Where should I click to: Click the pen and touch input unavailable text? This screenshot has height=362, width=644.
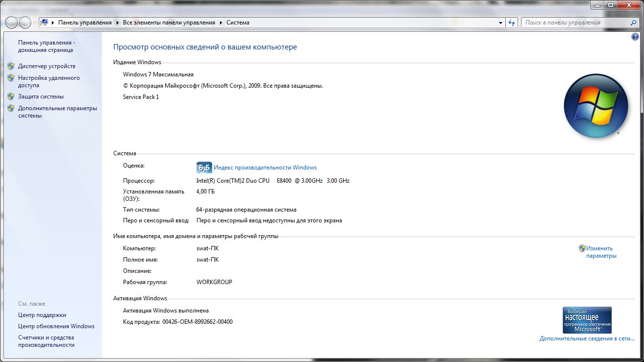[x=269, y=220]
